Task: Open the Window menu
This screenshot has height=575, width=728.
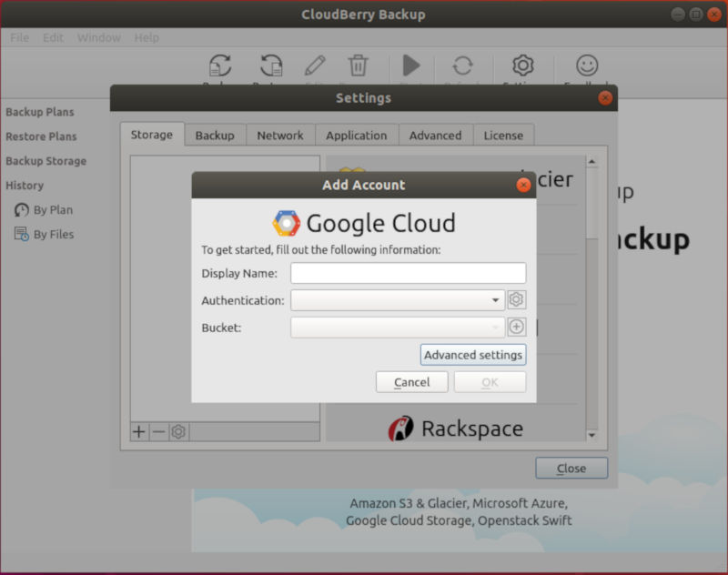Action: (x=99, y=37)
